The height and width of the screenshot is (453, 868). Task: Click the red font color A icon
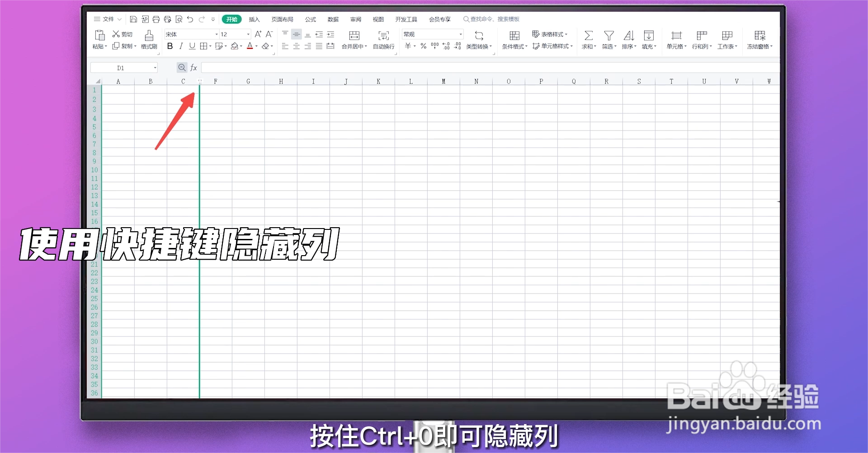(250, 46)
